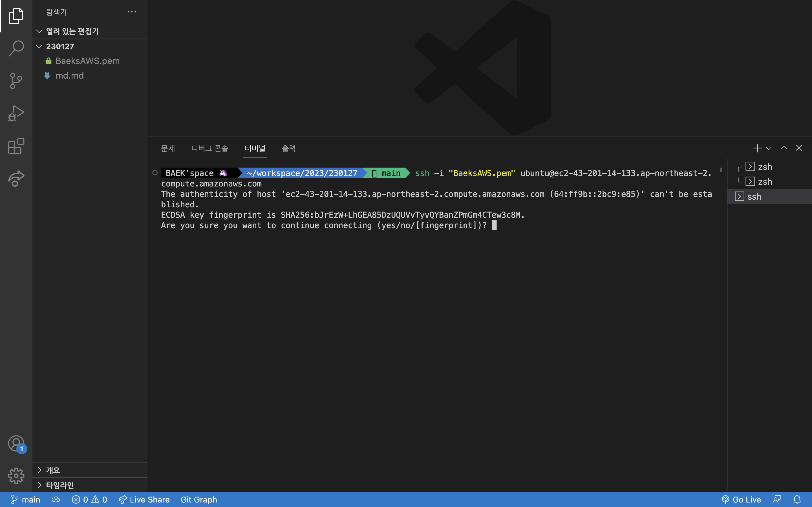Screen dimensions: 812x507
Task: Click Git Graph in status bar
Action: [x=199, y=500]
